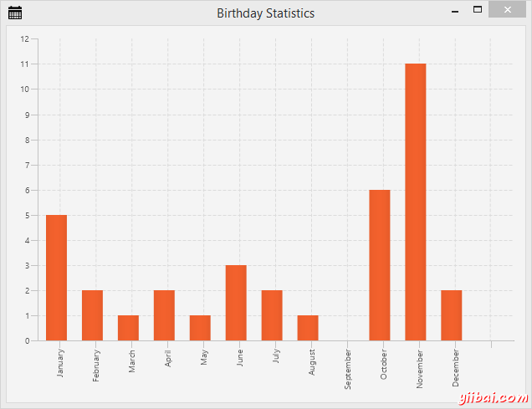Select the February bar
The height and width of the screenshot is (409, 532).
pyautogui.click(x=92, y=315)
